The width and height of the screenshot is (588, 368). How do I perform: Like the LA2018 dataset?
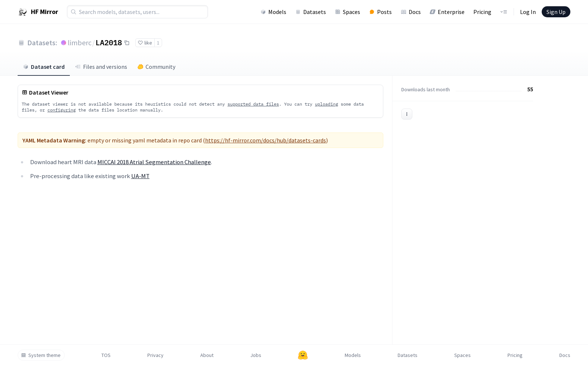[145, 43]
